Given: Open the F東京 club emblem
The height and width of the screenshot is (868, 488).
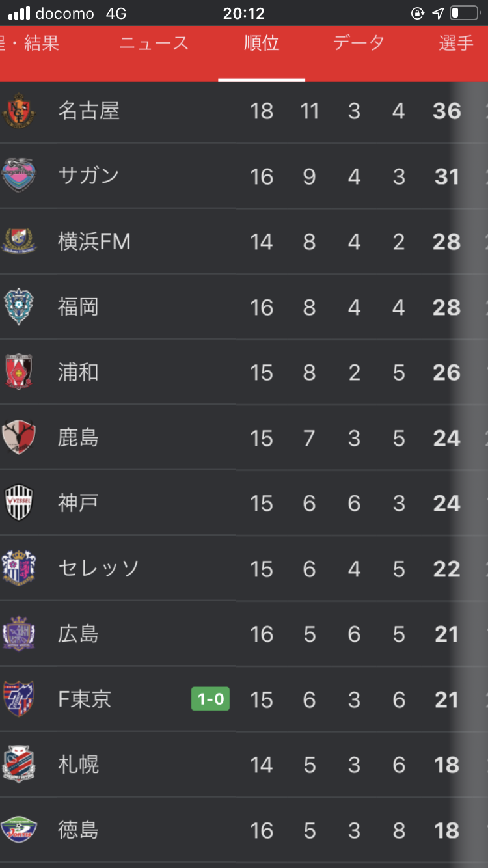Looking at the screenshot, I should coord(18,699).
